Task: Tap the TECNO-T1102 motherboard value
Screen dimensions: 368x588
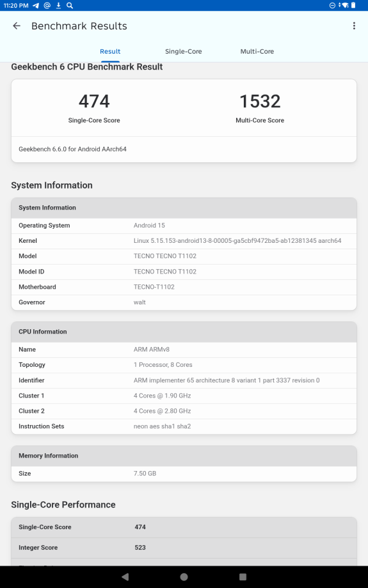Action: (x=154, y=287)
